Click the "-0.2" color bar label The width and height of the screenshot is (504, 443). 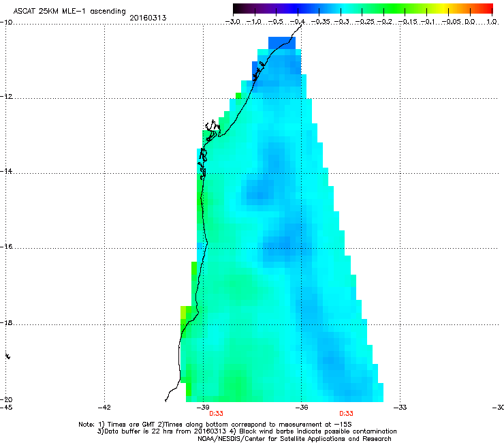[x=385, y=22]
